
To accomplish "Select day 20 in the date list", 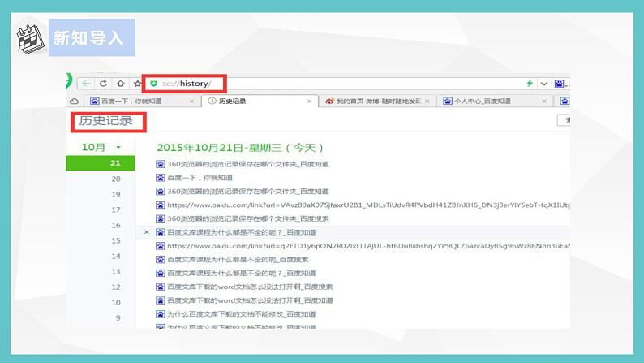I will [116, 179].
